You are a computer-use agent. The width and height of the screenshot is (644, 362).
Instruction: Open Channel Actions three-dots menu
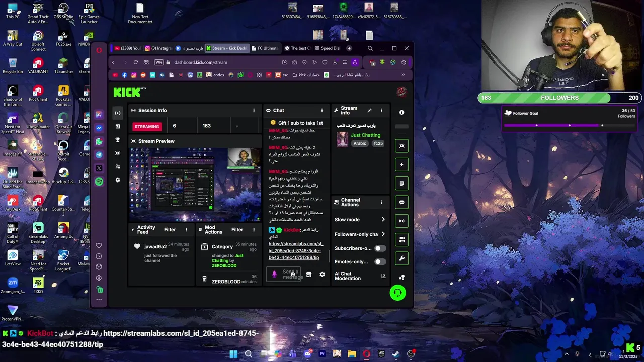click(381, 202)
